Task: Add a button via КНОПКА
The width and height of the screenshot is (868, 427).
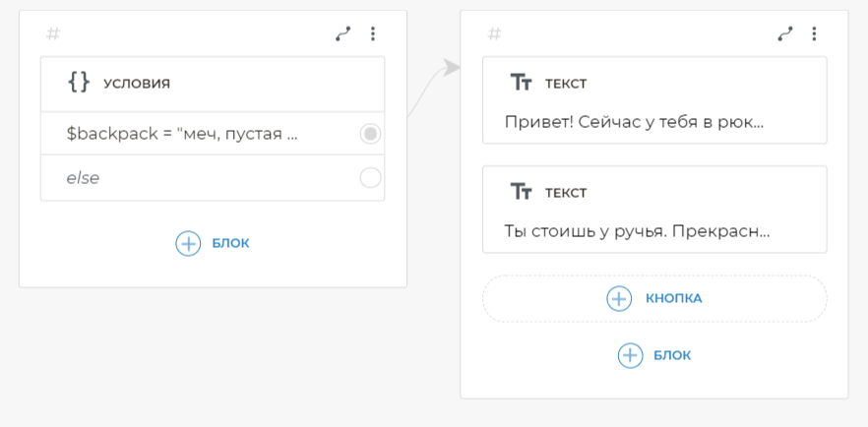Action: click(654, 298)
